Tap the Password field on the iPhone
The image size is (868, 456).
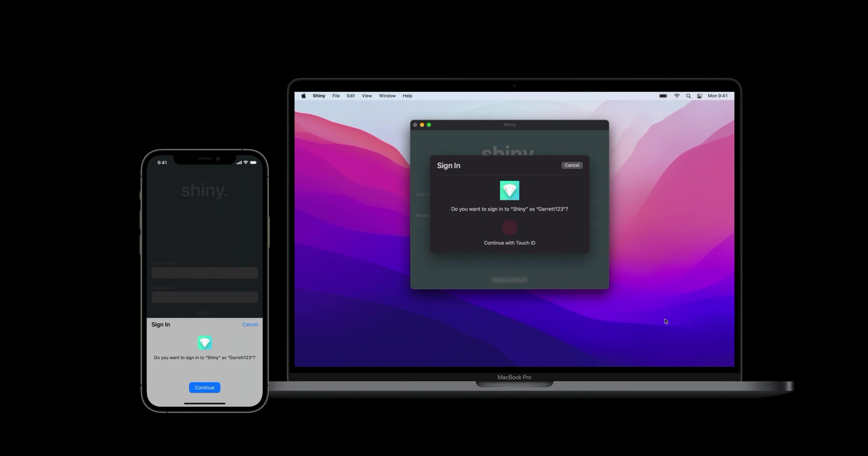[x=204, y=297]
